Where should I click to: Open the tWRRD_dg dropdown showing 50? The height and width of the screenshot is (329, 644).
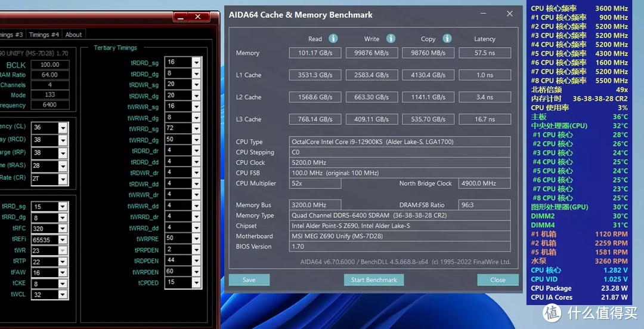point(196,139)
